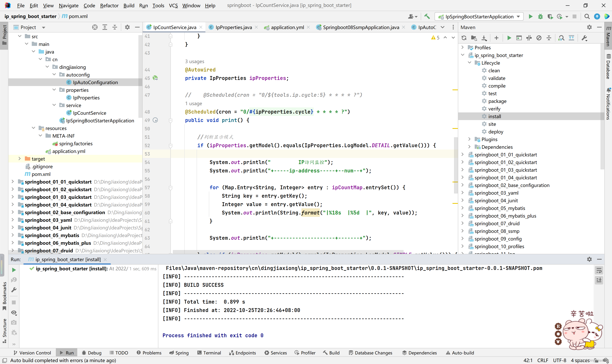Open Maven panel gear options

coord(589,27)
